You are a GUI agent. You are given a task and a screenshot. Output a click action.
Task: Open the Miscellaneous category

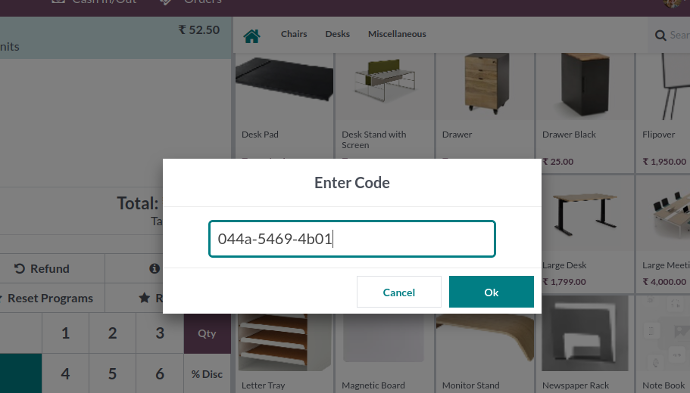(x=397, y=34)
